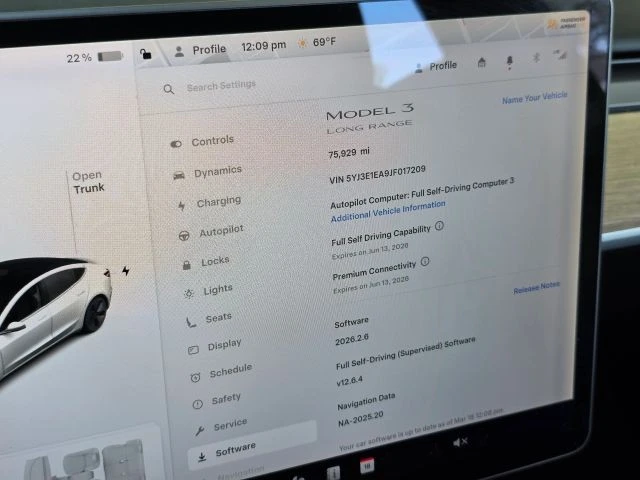Screen dimensions: 640x480
Task: Tap the 75,929 mi odometer text
Action: point(349,153)
